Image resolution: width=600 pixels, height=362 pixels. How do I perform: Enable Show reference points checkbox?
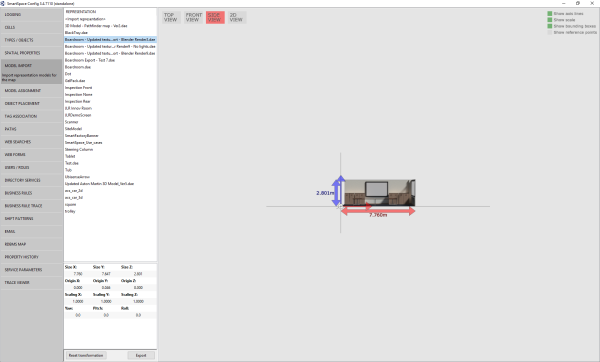click(x=549, y=32)
